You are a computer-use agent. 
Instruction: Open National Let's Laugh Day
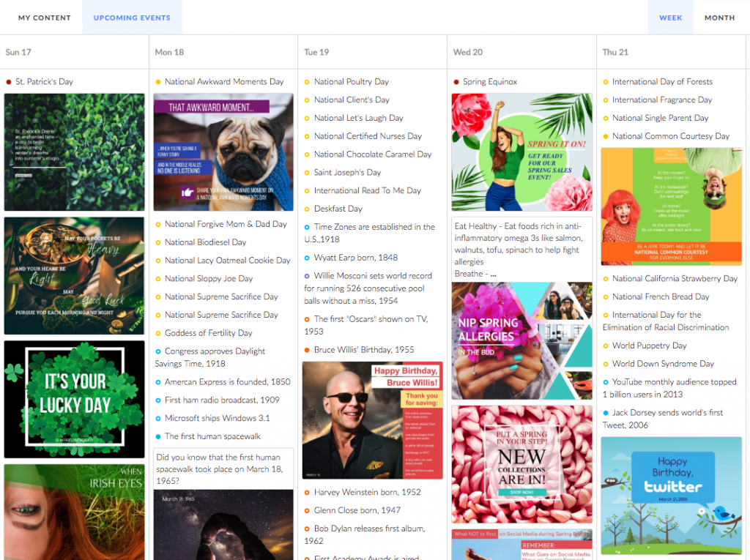pos(358,118)
